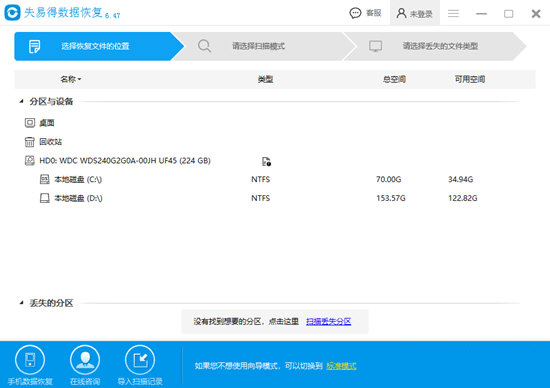Viewport: 550px width, 388px height.
Task: Select the 桌面 location row
Action: click(275, 123)
